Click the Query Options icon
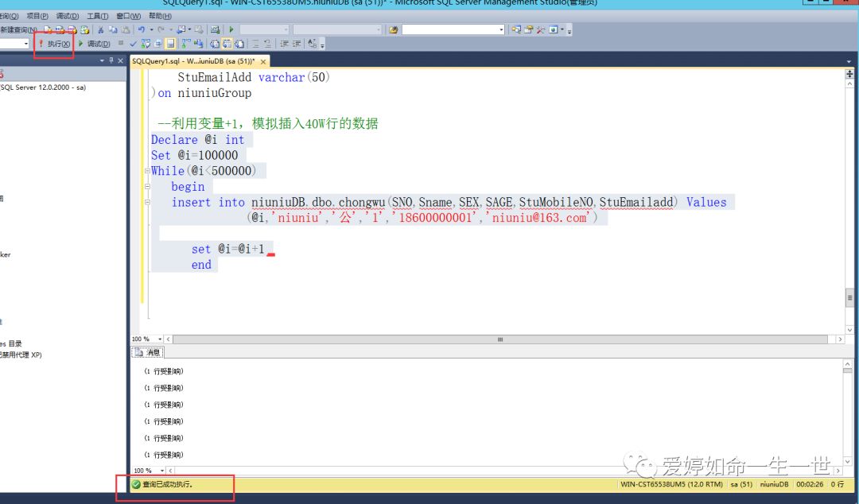Image resolution: width=859 pixels, height=504 pixels. 157,43
